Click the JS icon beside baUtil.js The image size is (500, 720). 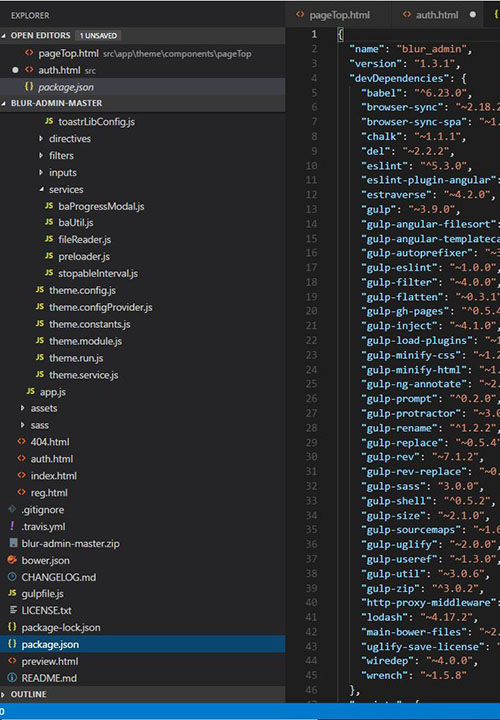tap(49, 222)
